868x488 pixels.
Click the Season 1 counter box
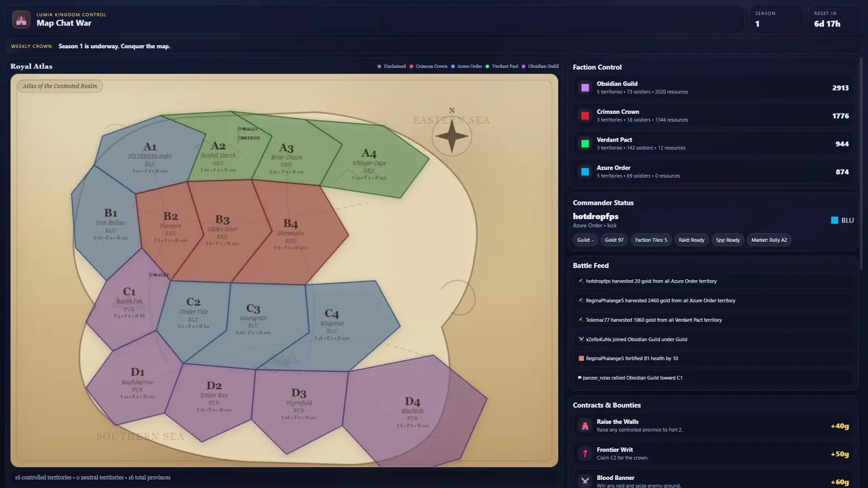pyautogui.click(x=775, y=19)
